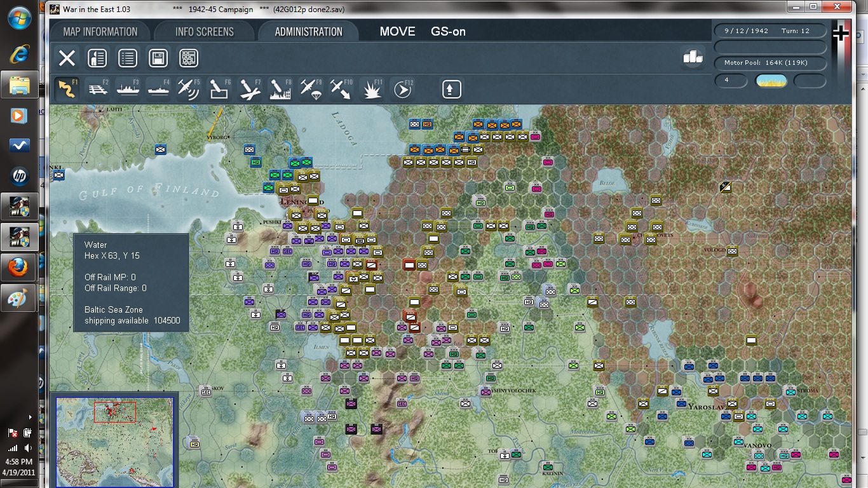Click the clear weather indicator

[771, 81]
